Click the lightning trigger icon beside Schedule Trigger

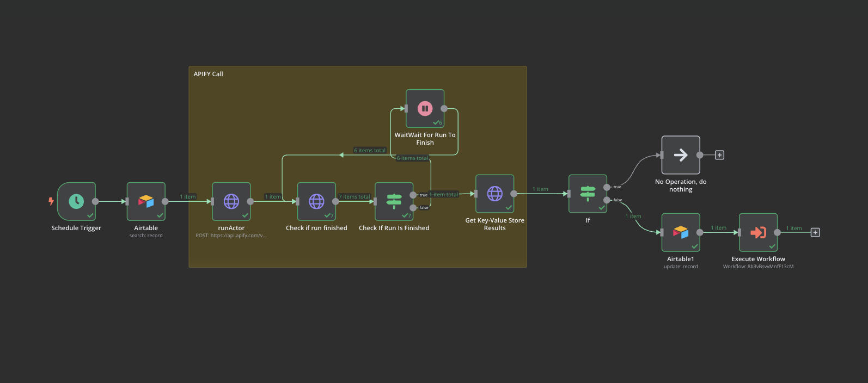(51, 201)
